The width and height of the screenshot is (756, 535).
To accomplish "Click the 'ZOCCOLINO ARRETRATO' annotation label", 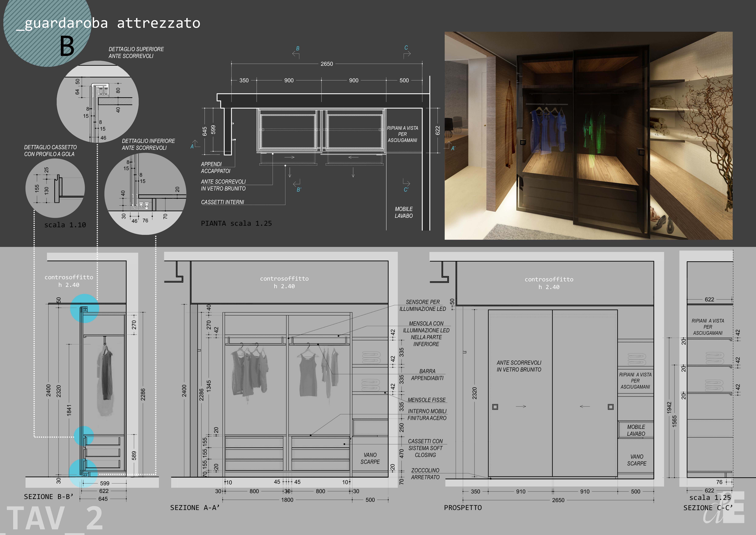I will (425, 474).
